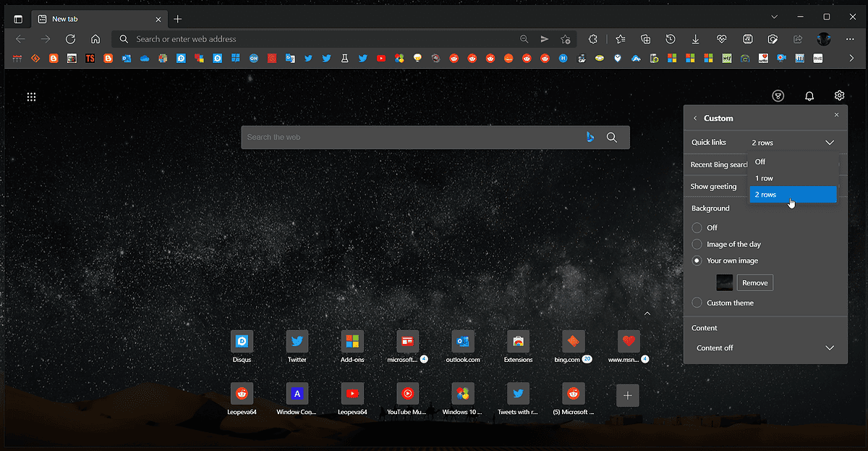View browsing history with the clock icon
This screenshot has width=868, height=451.
point(671,38)
